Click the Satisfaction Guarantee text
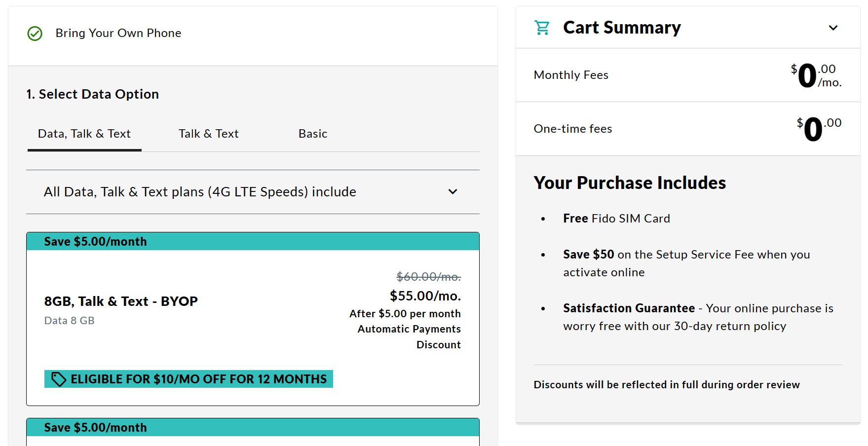The height and width of the screenshot is (446, 868). (629, 308)
